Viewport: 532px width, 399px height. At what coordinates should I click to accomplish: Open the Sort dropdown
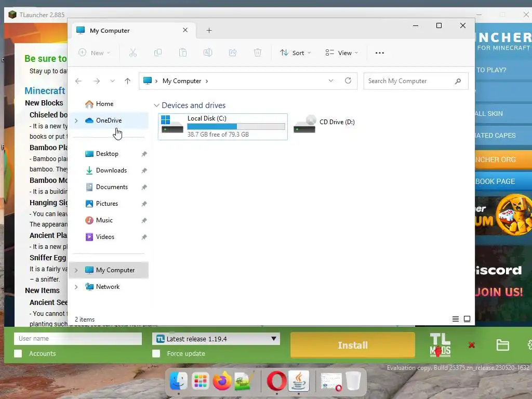pyautogui.click(x=295, y=52)
